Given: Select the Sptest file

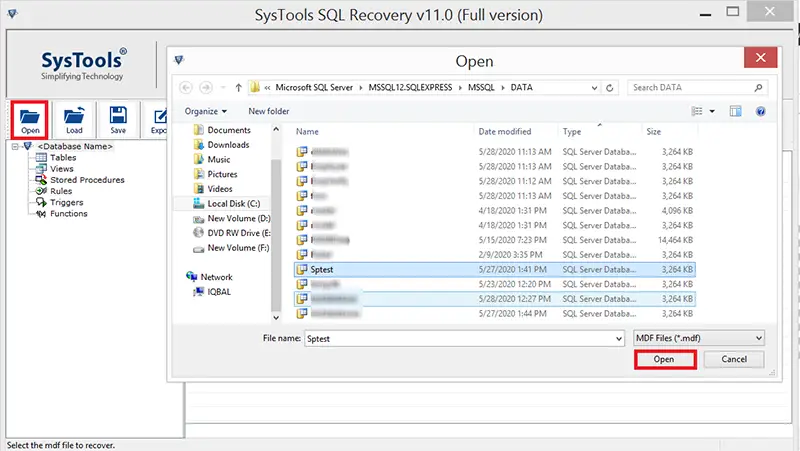Looking at the screenshot, I should coord(494,269).
